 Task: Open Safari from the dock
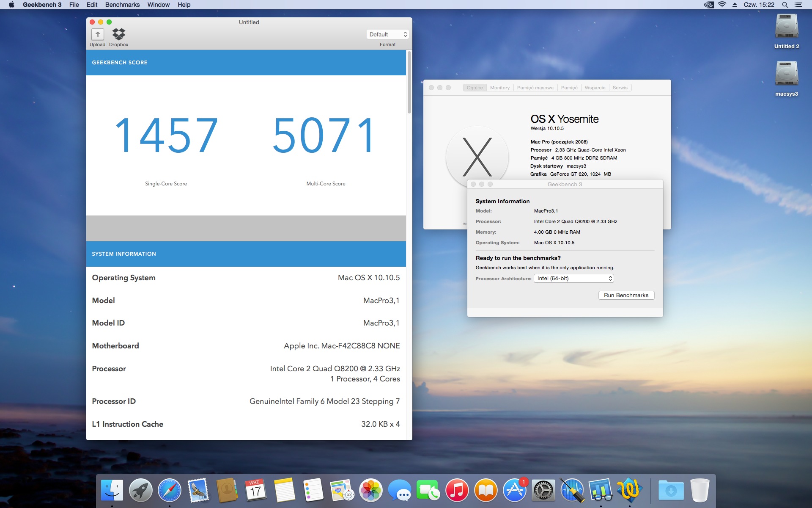pyautogui.click(x=169, y=490)
